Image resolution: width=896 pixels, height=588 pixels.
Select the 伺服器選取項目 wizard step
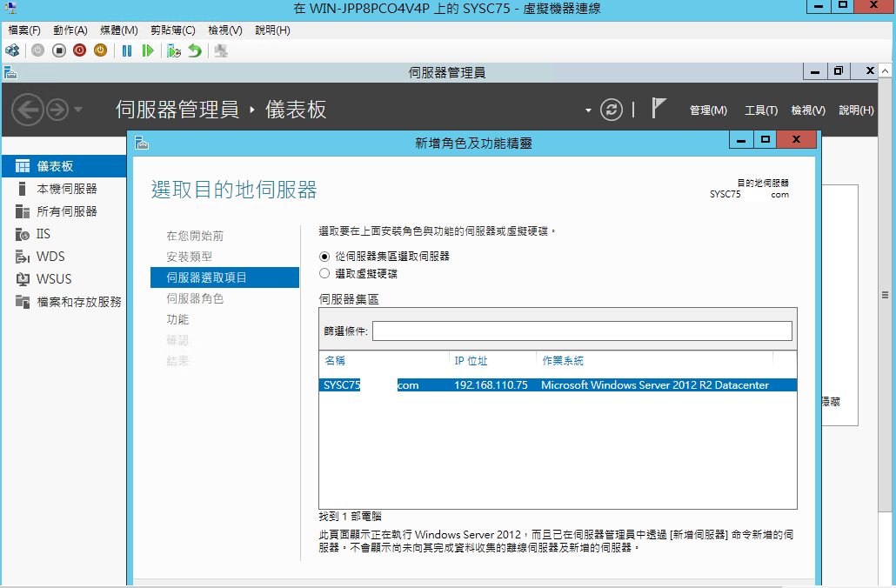[224, 277]
